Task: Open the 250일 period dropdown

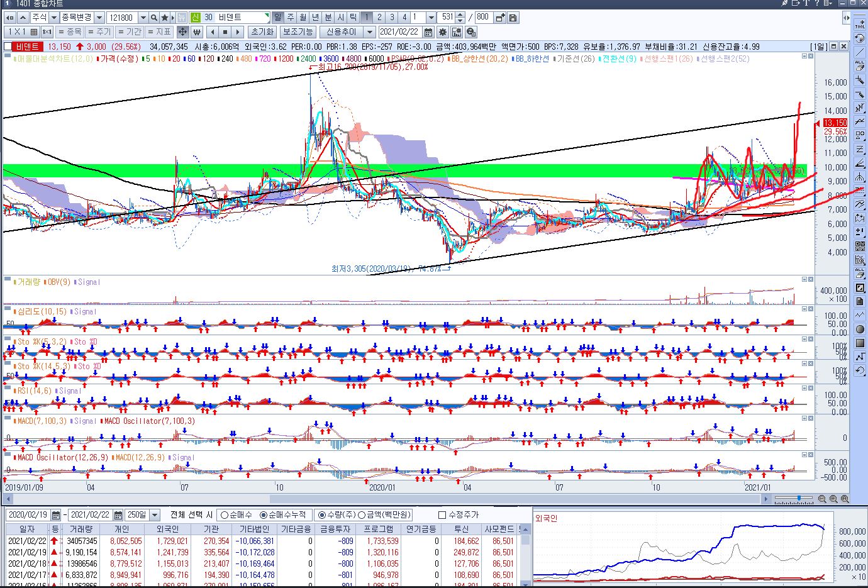Action: pos(155,515)
